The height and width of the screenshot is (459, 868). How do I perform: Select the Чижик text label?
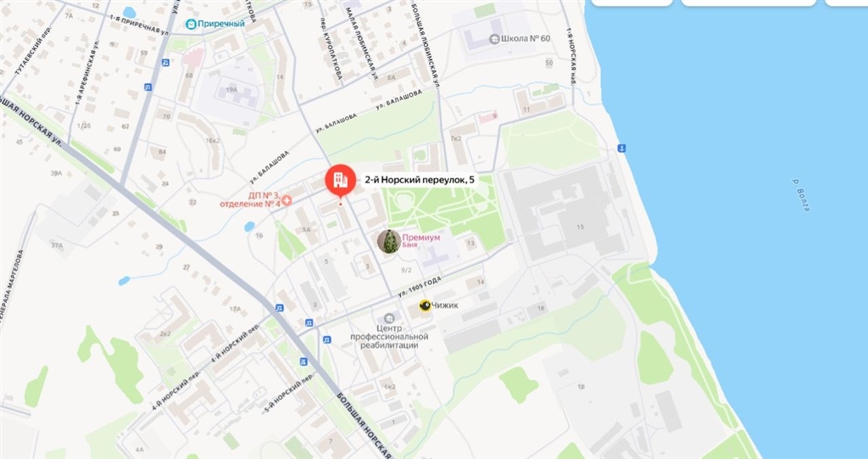(445, 305)
